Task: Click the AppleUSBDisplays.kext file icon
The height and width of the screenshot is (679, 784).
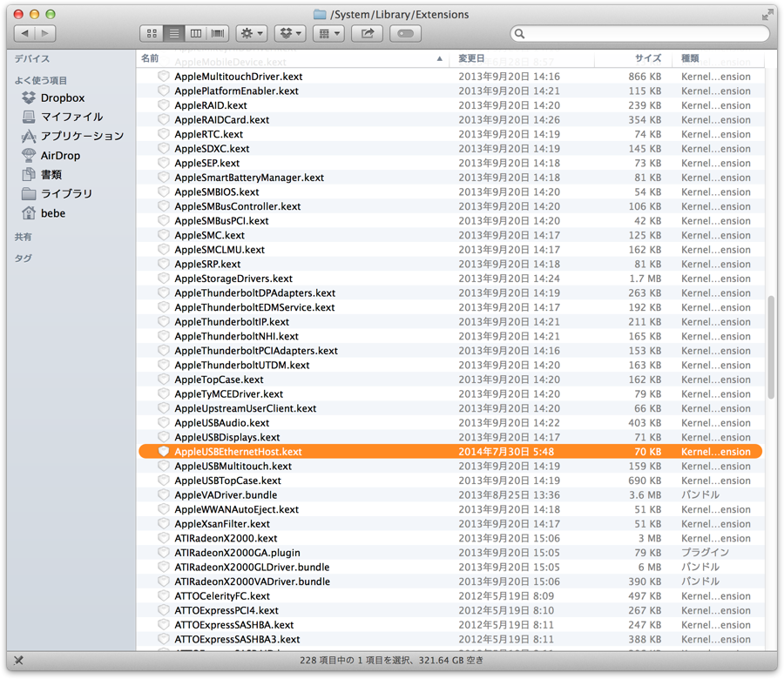Action: tap(164, 437)
